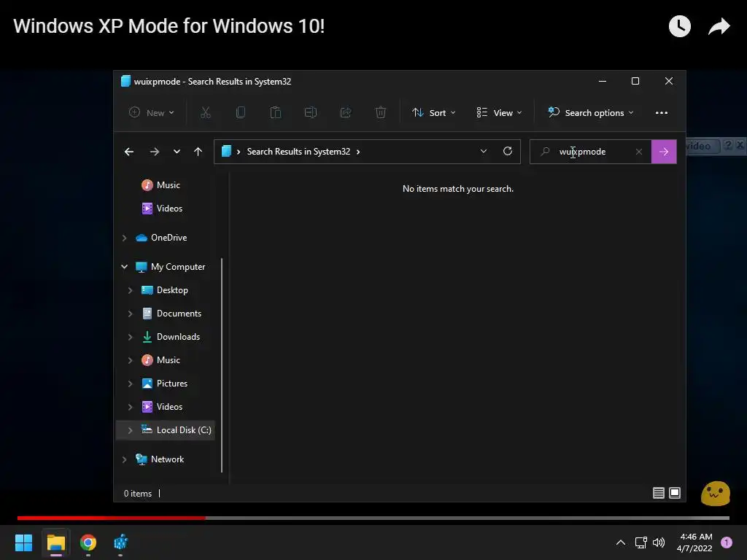Expand the Pictures folder
Viewport: 747px width, 560px height.
(x=130, y=384)
